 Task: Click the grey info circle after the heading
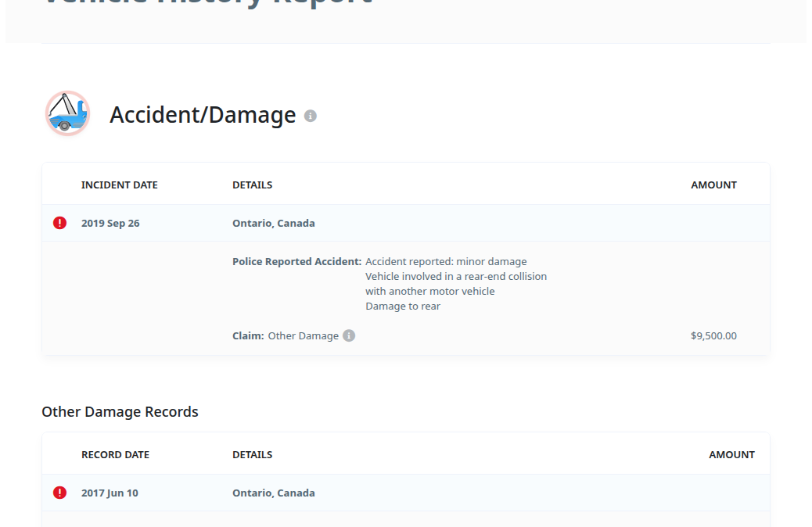pos(311,116)
